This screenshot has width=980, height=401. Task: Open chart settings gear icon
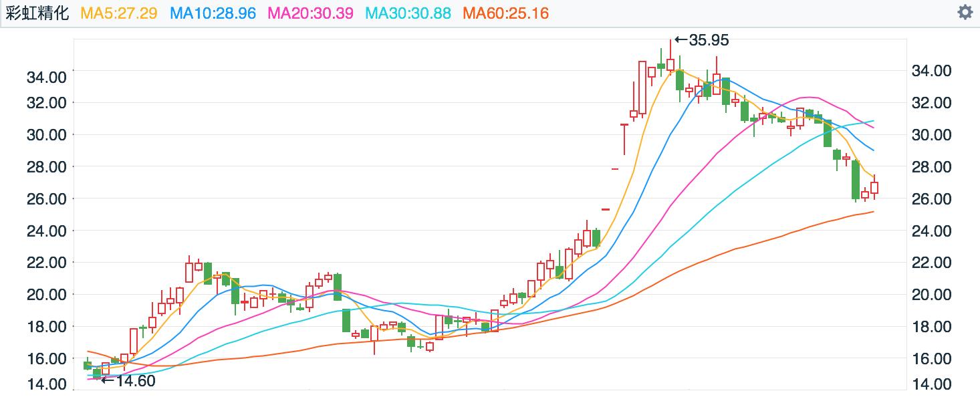point(965,12)
